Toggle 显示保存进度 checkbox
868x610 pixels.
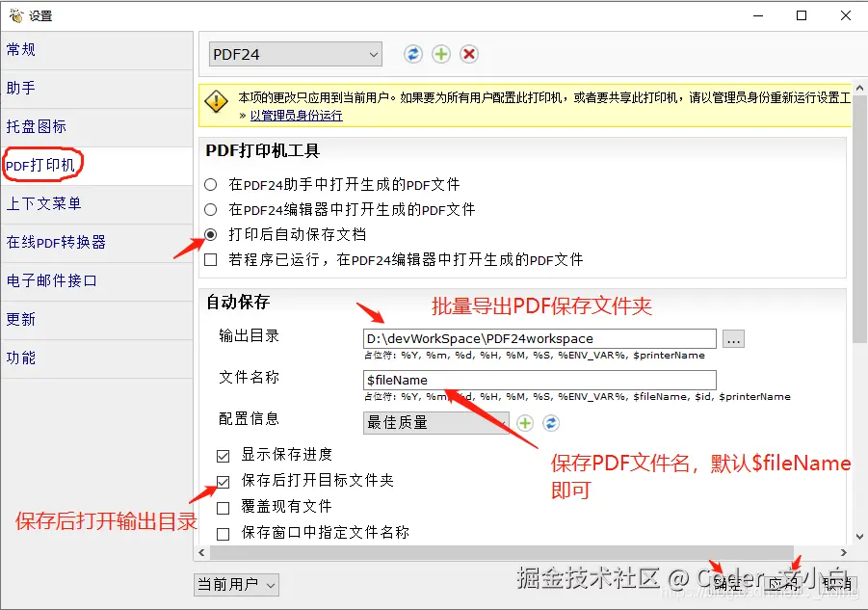click(x=224, y=456)
